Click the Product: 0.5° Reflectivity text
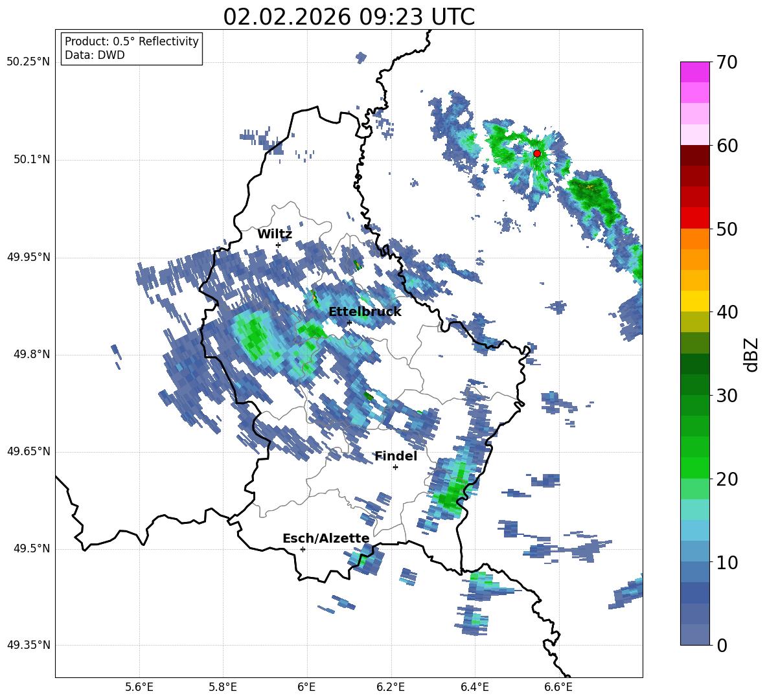The image size is (767, 700). tap(132, 41)
